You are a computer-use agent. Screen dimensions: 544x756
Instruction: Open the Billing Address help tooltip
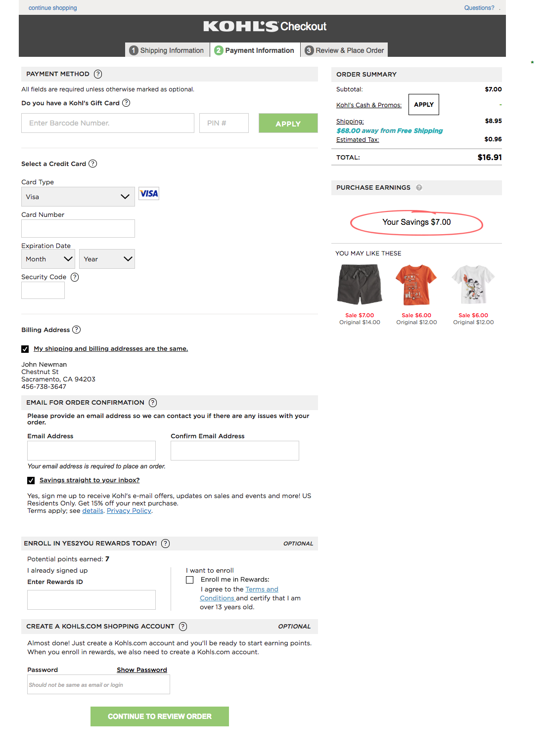(76, 330)
